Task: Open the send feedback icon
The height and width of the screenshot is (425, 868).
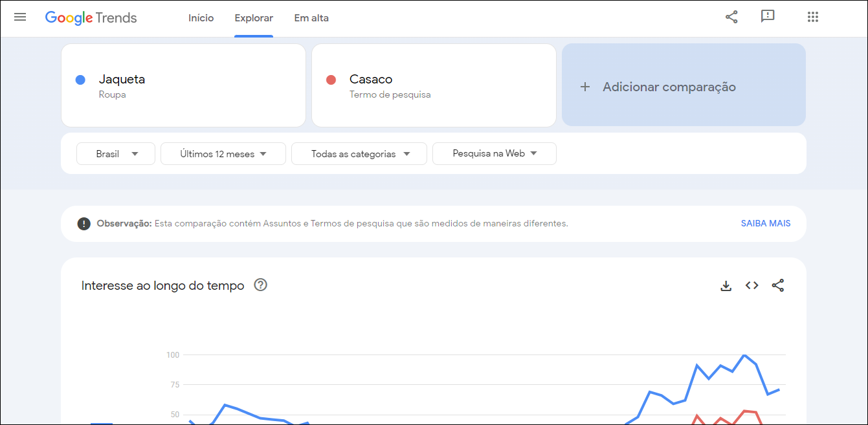Action: (768, 17)
